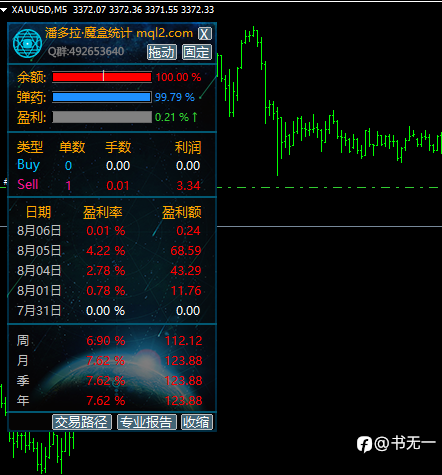Close the statistics panel with X button
442x475 pixels.
[205, 34]
